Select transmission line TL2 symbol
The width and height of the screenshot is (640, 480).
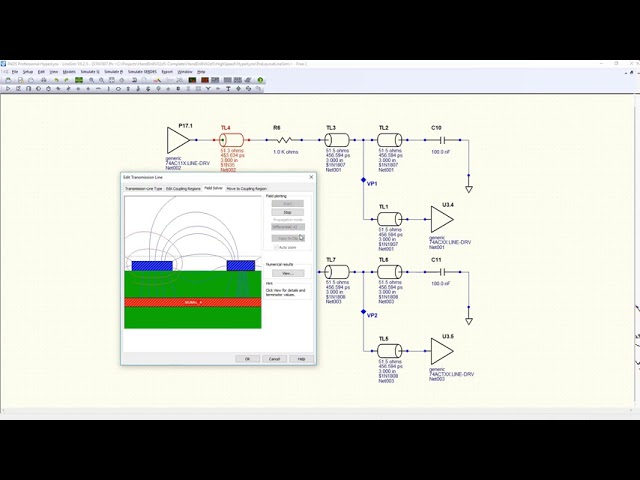[389, 140]
